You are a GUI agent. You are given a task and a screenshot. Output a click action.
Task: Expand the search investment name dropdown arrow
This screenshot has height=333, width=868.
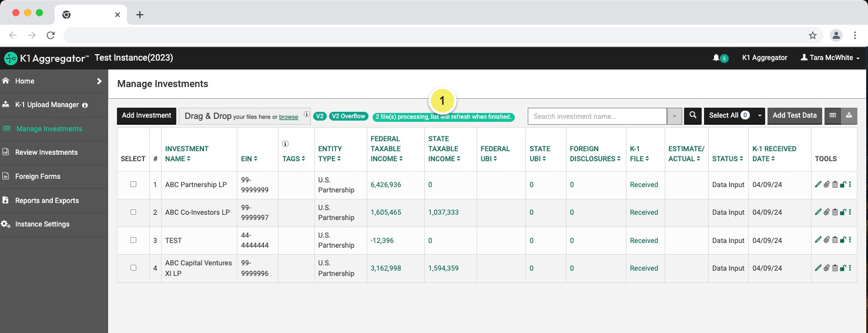point(674,116)
